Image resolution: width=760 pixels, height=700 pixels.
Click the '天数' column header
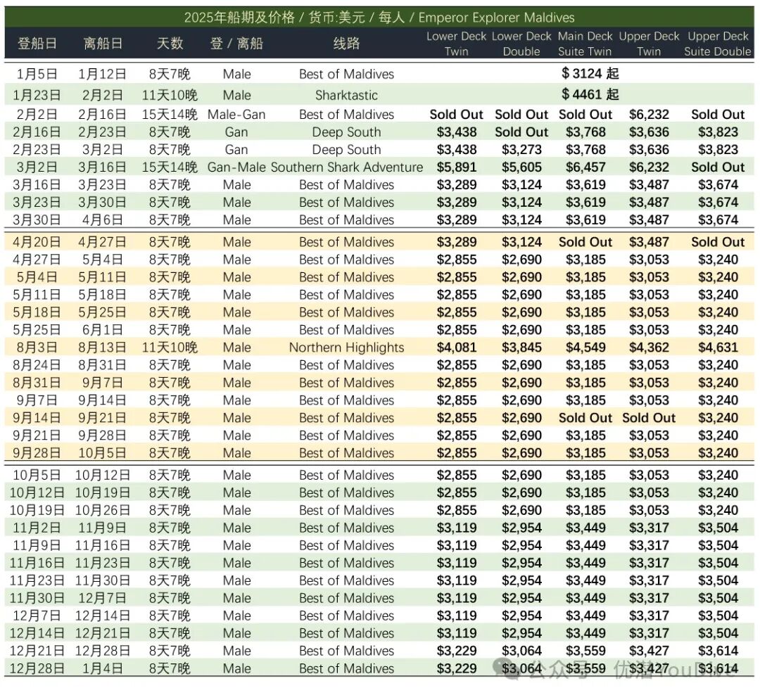coord(170,44)
